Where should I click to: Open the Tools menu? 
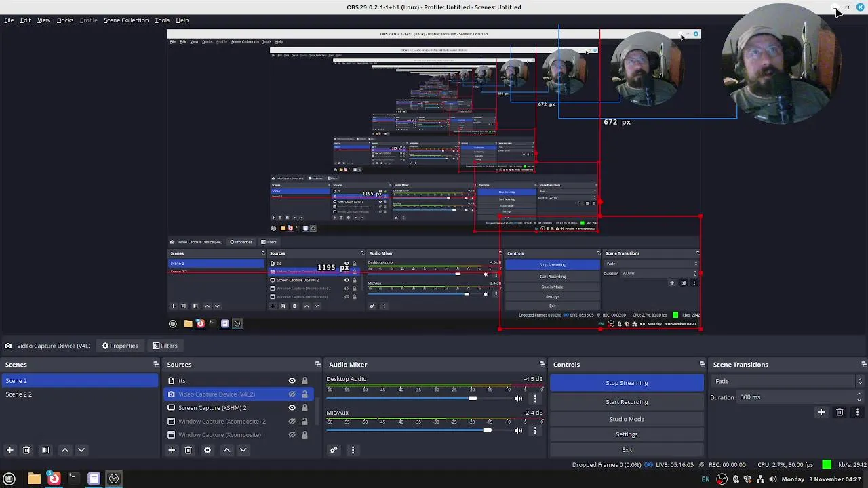(x=162, y=20)
